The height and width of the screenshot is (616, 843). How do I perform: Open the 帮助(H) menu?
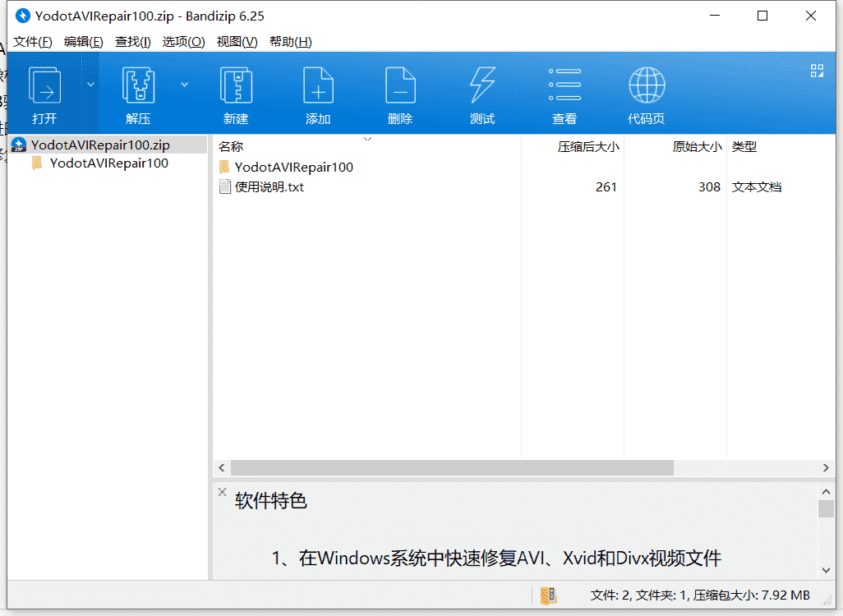point(290,42)
